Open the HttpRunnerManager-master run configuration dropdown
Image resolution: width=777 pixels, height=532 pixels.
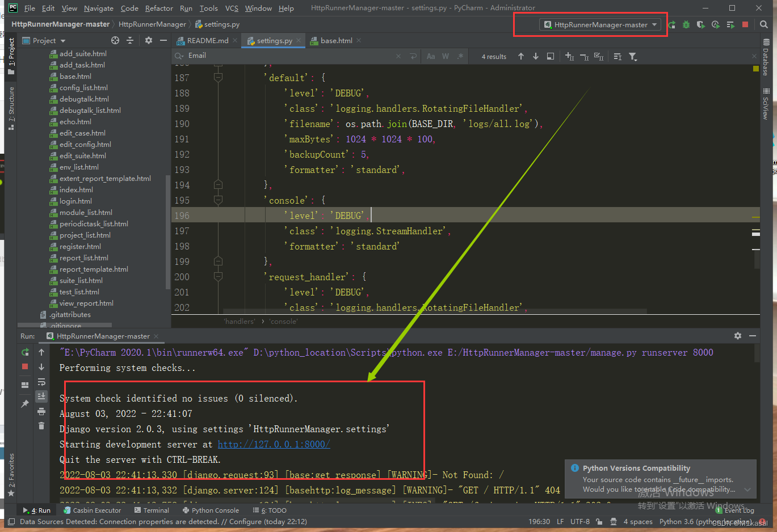click(x=600, y=25)
